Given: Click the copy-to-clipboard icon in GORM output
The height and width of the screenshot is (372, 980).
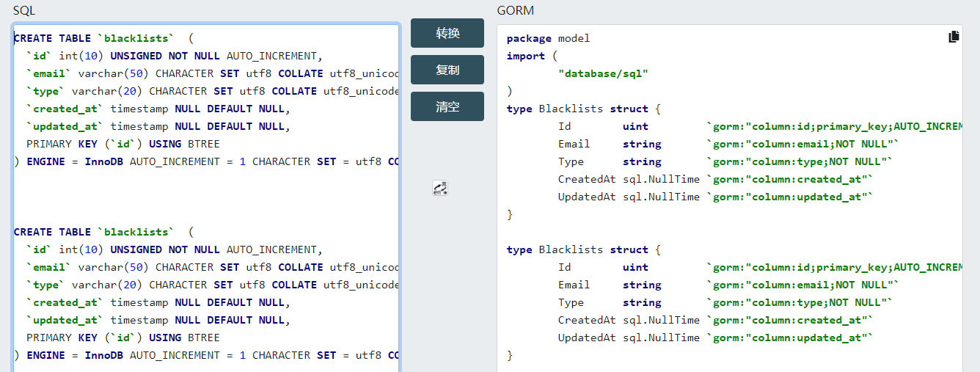Looking at the screenshot, I should pyautogui.click(x=954, y=37).
